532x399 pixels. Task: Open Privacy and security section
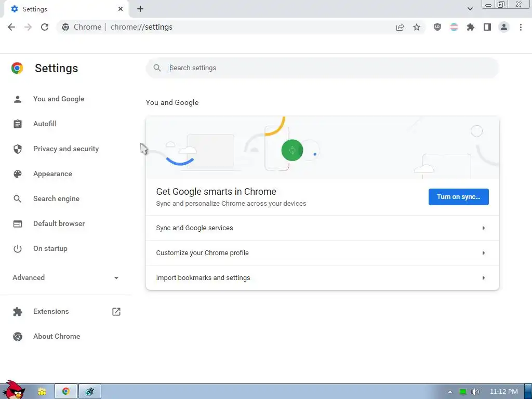(66, 149)
